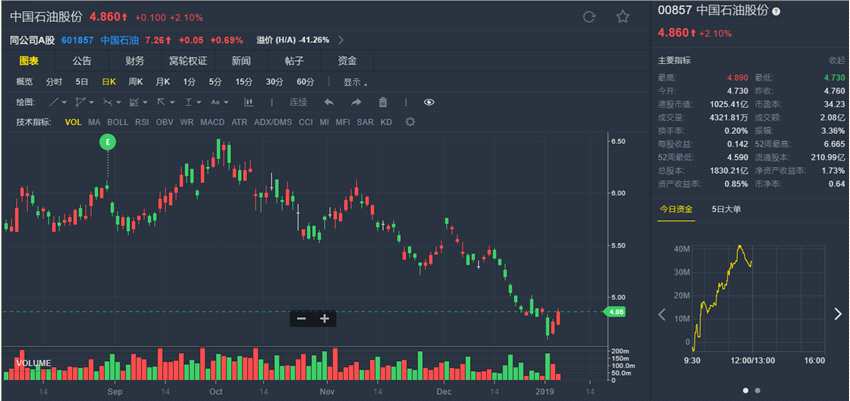The height and width of the screenshot is (401, 850).
Task: Delete drawings with trash icon
Action: (383, 102)
